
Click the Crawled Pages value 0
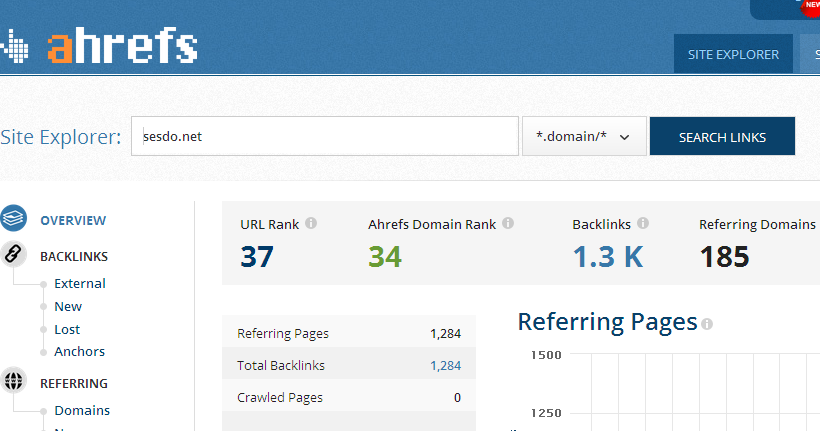[x=457, y=398]
